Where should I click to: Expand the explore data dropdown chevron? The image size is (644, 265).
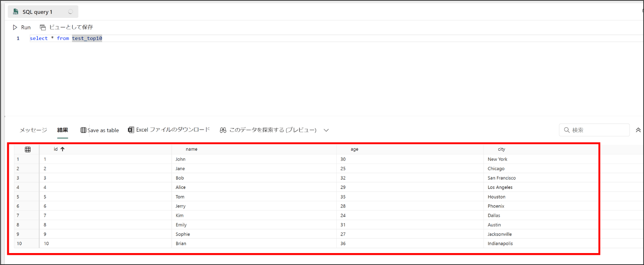[326, 130]
